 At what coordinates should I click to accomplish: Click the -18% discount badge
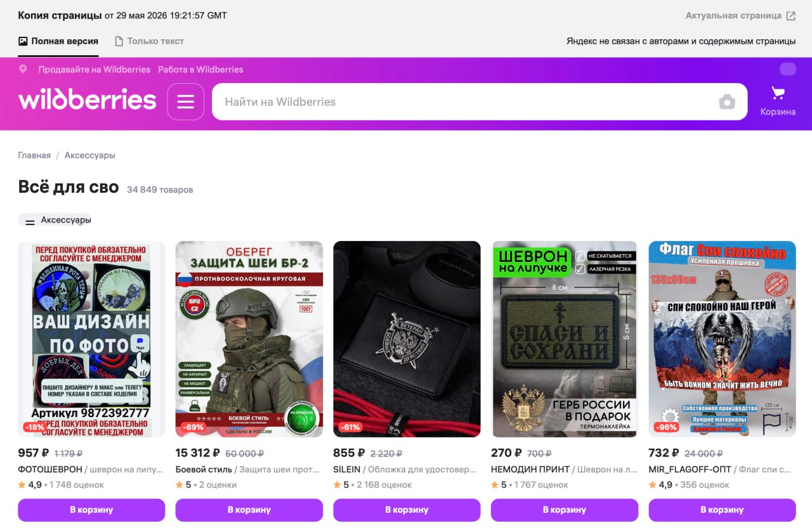tap(34, 427)
